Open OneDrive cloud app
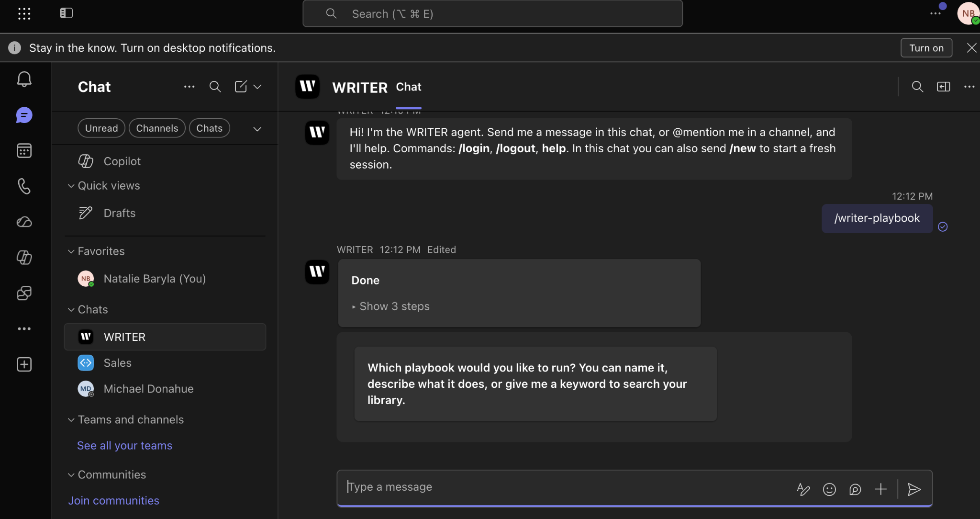Viewport: 980px width, 519px height. [24, 222]
